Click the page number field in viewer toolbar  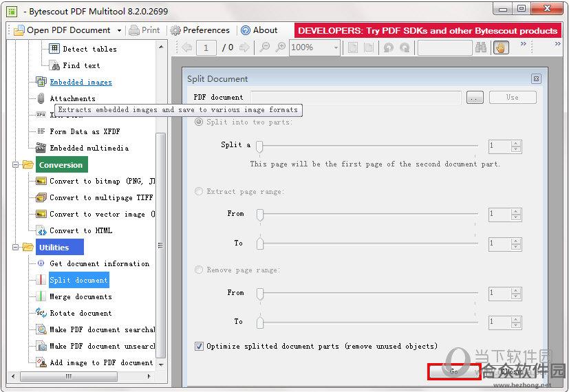pos(206,47)
